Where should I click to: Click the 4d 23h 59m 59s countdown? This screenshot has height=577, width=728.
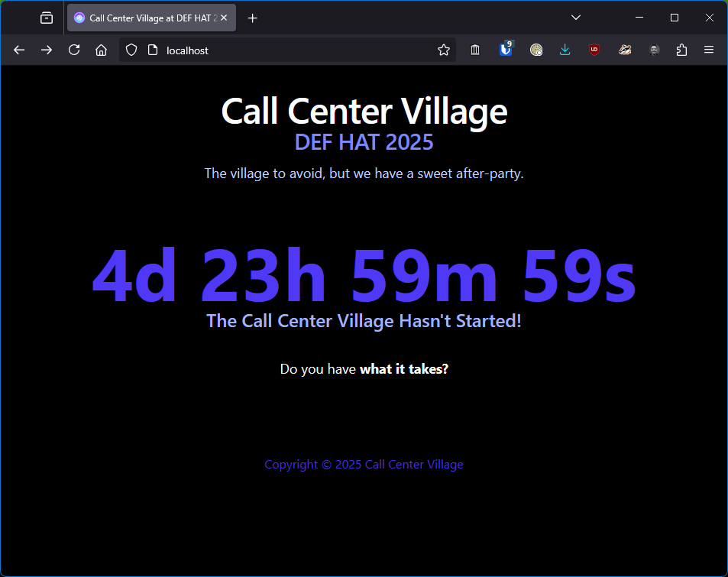[364, 275]
